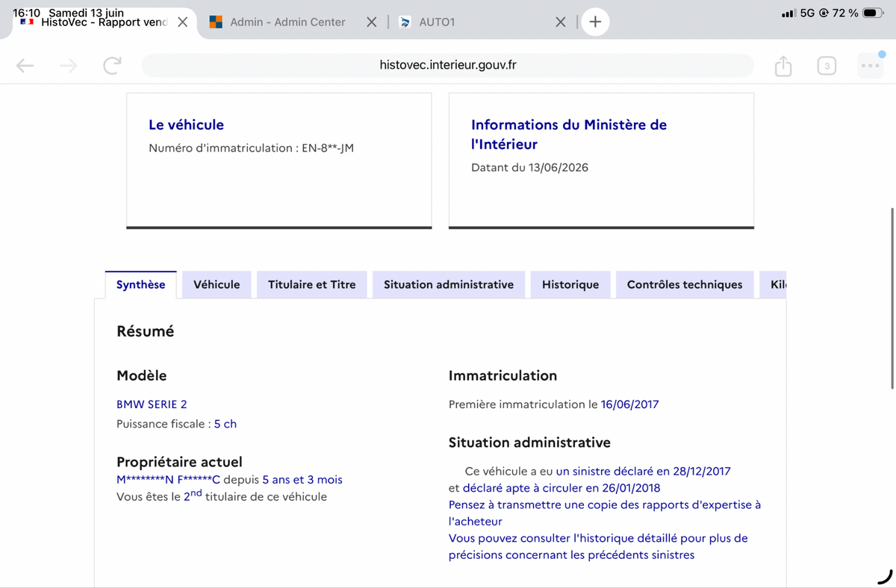
Task: Click the page vertical scrollbar
Action: pos(892,298)
